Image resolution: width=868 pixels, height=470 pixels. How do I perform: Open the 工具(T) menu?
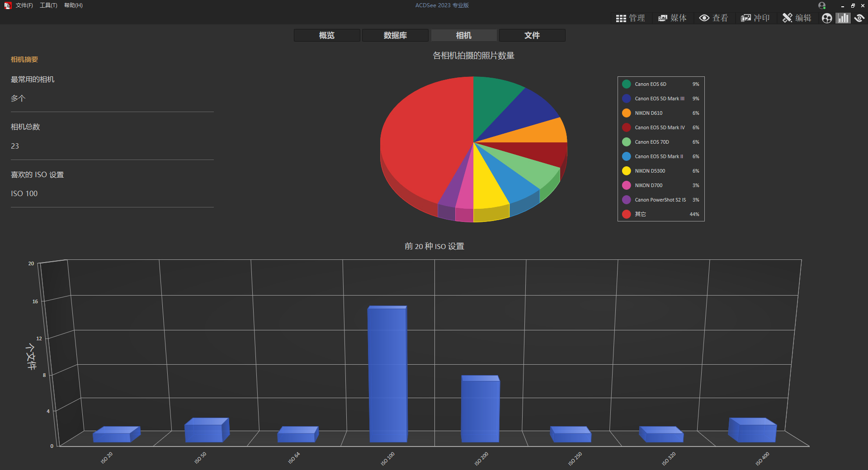pos(48,5)
